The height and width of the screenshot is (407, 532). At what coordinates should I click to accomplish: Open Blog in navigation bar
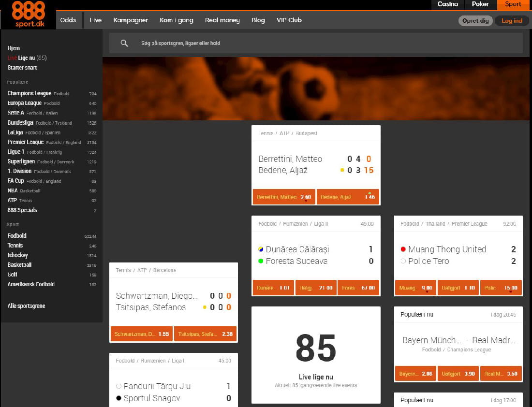(258, 20)
